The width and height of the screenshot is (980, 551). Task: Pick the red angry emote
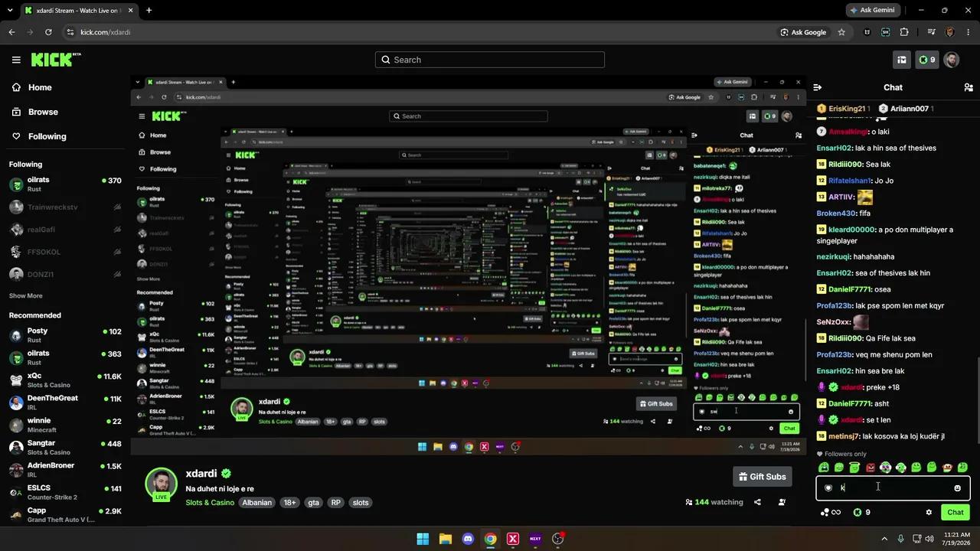click(x=871, y=467)
